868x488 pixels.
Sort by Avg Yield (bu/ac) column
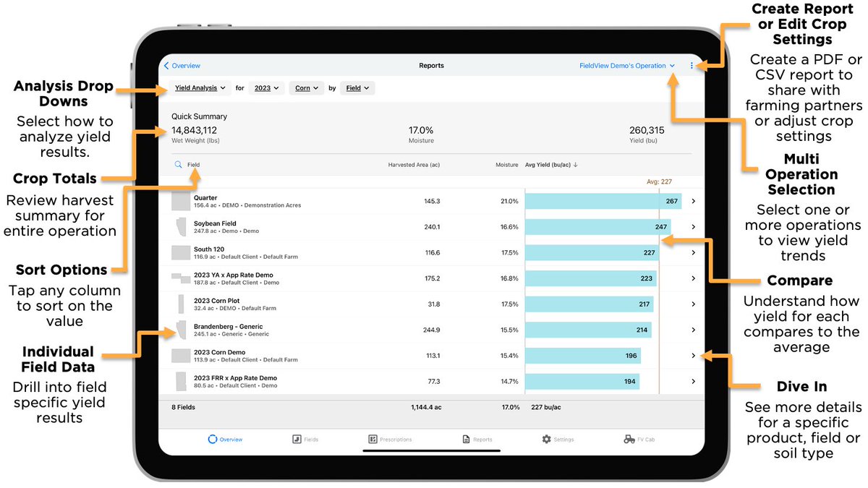[x=551, y=165]
